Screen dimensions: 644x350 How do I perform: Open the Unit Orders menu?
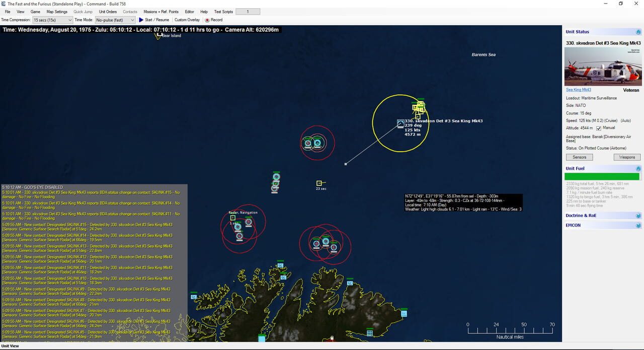coord(108,11)
